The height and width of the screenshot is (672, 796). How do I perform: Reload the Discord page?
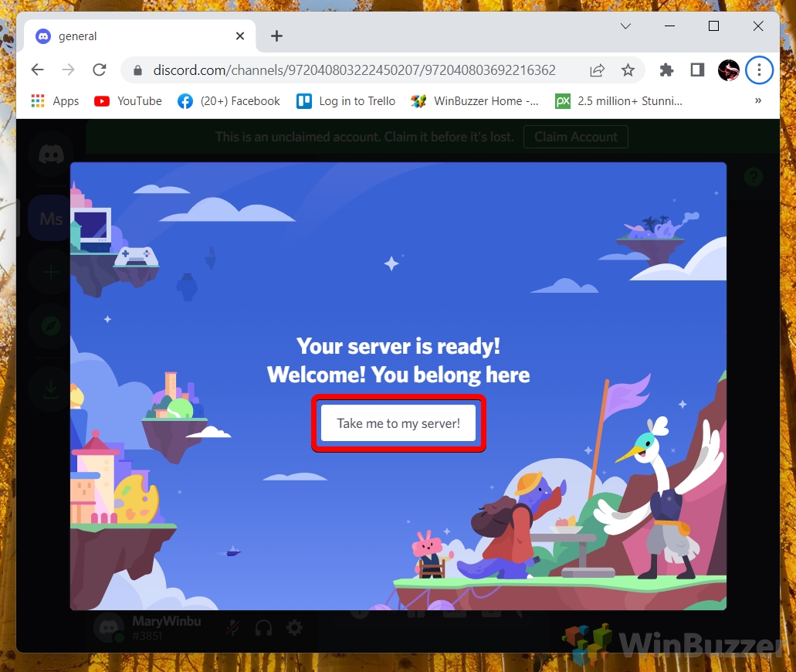100,70
